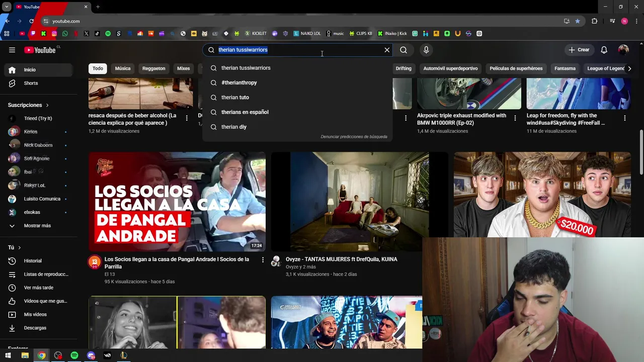Open the Crear menu
Image resolution: width=644 pixels, height=362 pixels.
[x=579, y=50]
